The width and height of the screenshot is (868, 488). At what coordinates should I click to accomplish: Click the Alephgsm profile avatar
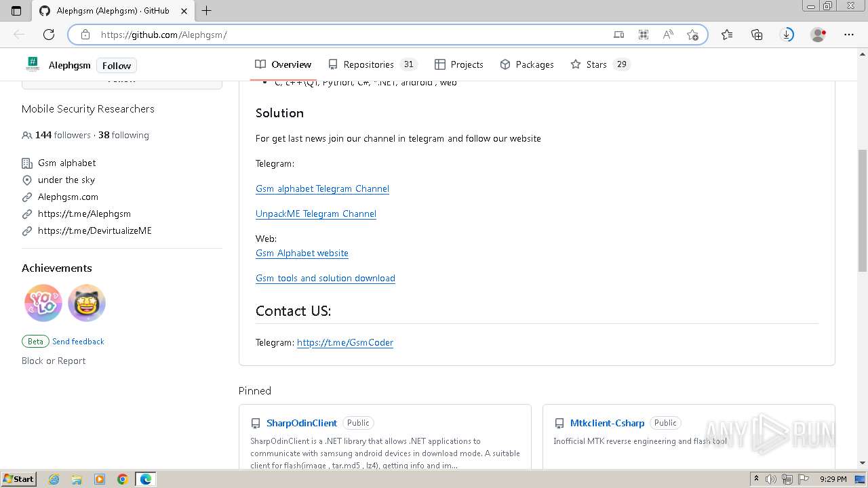[33, 65]
